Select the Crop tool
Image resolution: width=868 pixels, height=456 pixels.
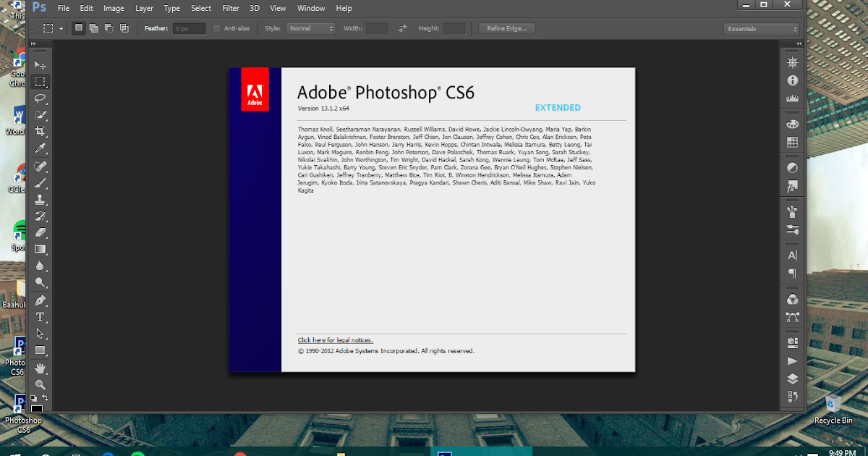pos(41,132)
